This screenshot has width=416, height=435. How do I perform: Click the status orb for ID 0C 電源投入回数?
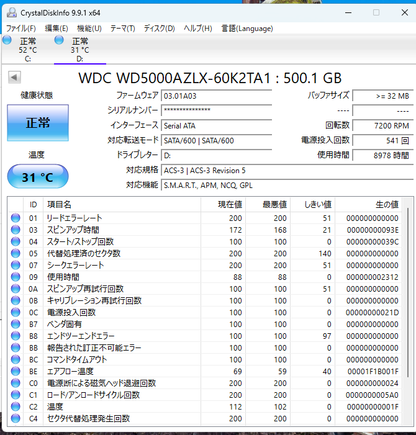[15, 312]
